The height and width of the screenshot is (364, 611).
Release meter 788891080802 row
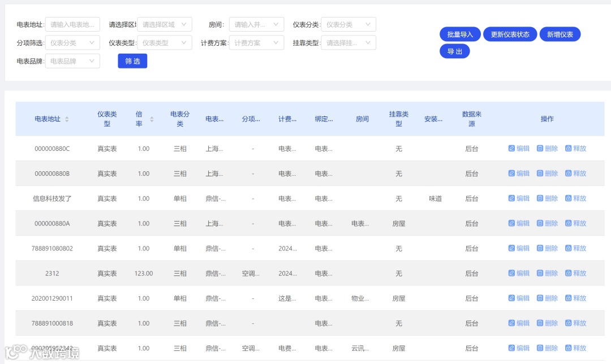point(575,248)
